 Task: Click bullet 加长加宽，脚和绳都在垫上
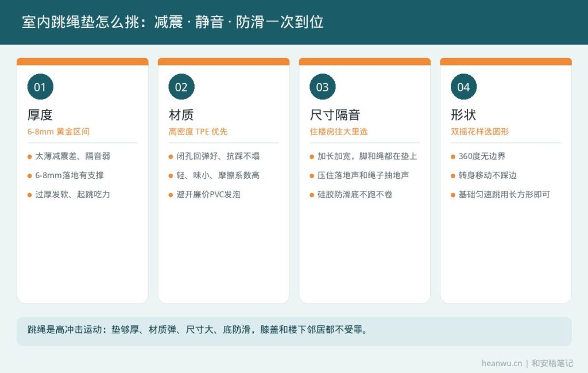[x=367, y=156]
